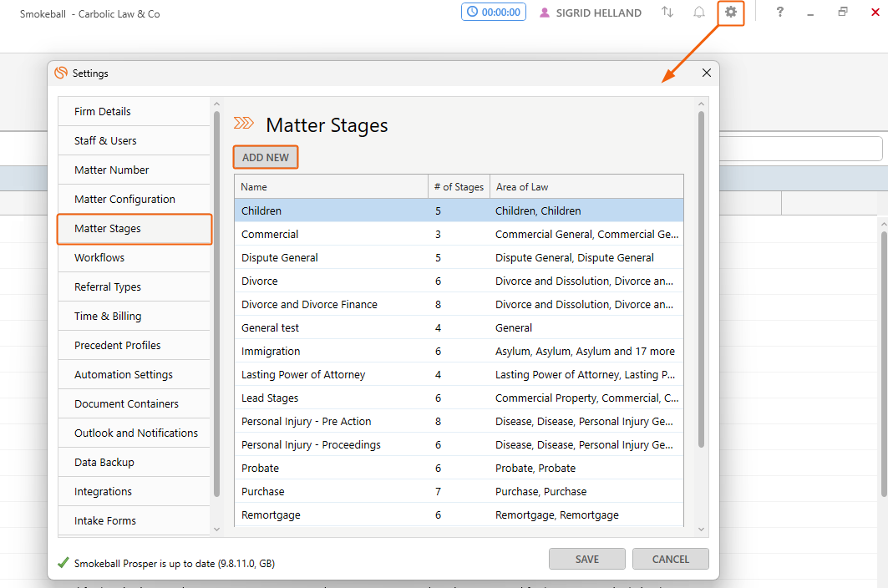Click the Matter Stages panel scrollbar thumb
888x588 pixels.
click(701, 280)
